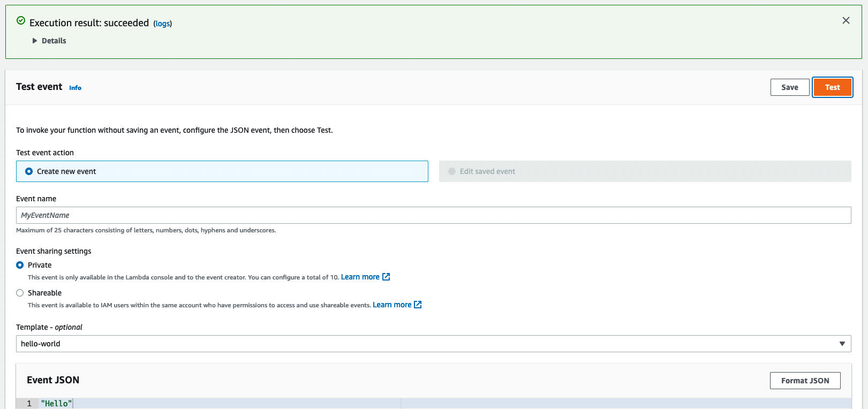Click the Template dropdown arrow
868x409 pixels.
coord(842,344)
